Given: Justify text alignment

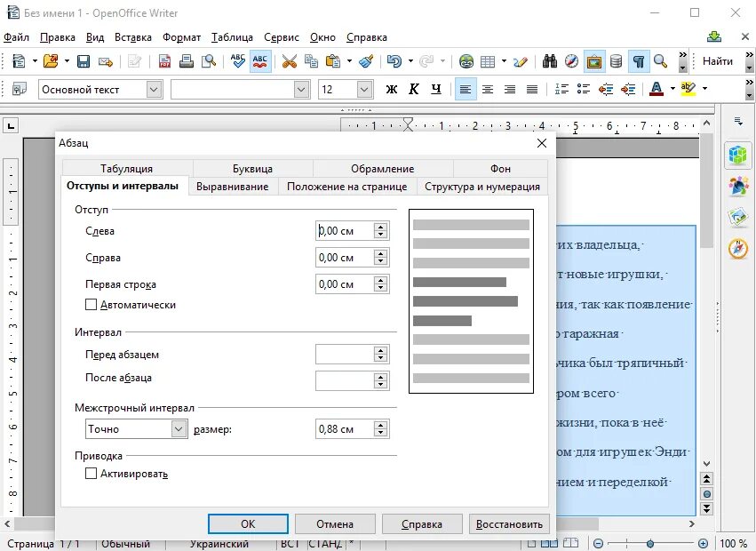Looking at the screenshot, I should [x=532, y=89].
